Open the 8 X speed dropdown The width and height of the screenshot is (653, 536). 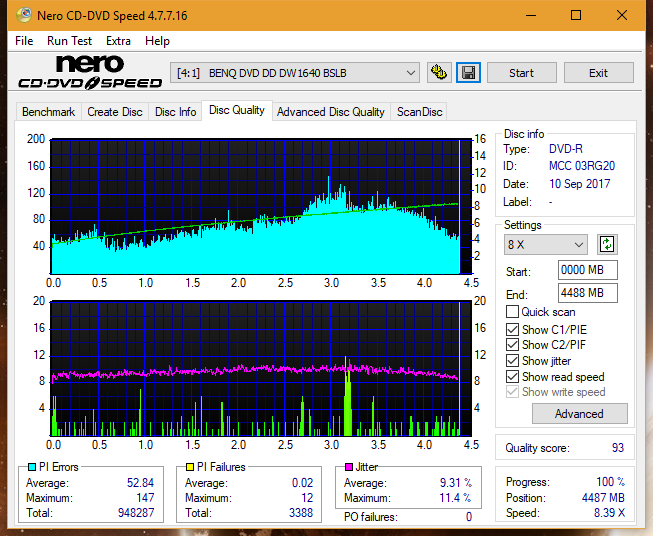coord(546,244)
